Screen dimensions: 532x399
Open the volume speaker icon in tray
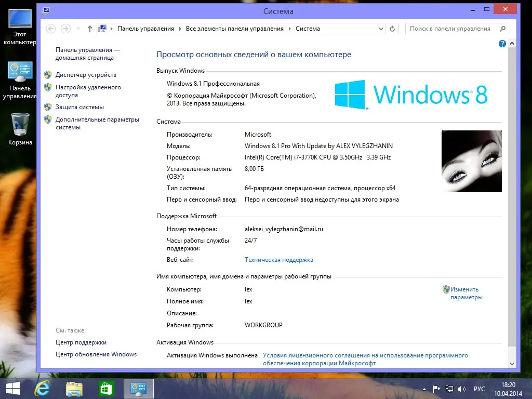(461, 388)
